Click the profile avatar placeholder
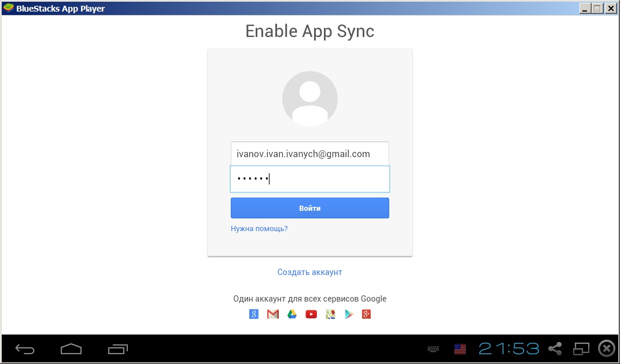The height and width of the screenshot is (364, 620). [x=310, y=99]
